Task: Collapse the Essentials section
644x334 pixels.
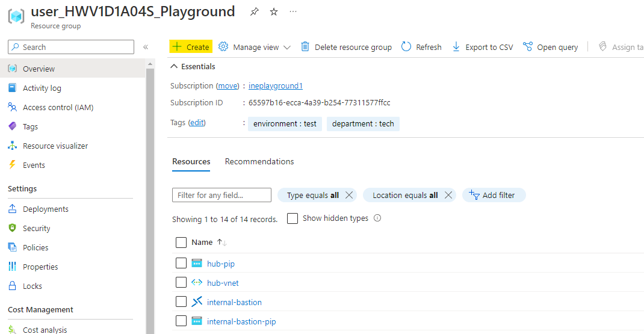Action: point(175,67)
